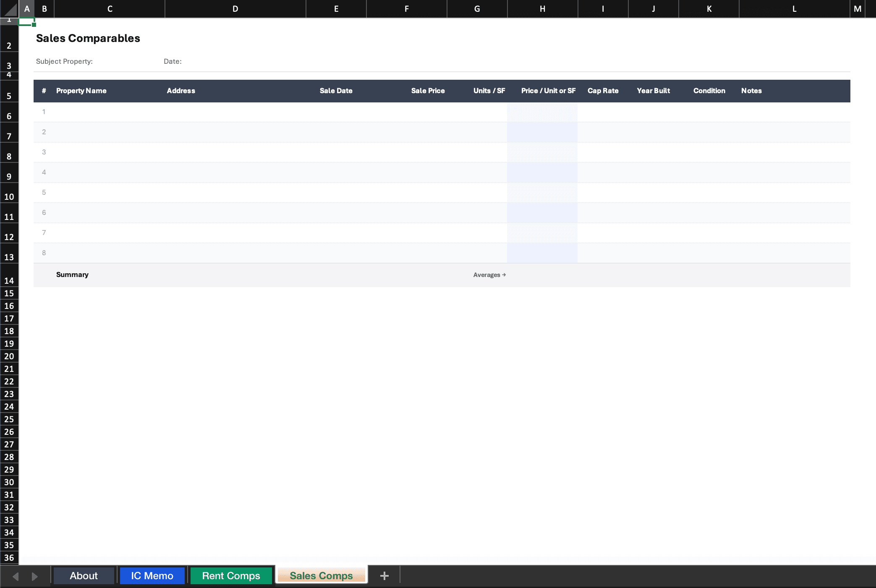876x588 pixels.
Task: Click the left sheet navigation arrow
Action: [x=16, y=575]
